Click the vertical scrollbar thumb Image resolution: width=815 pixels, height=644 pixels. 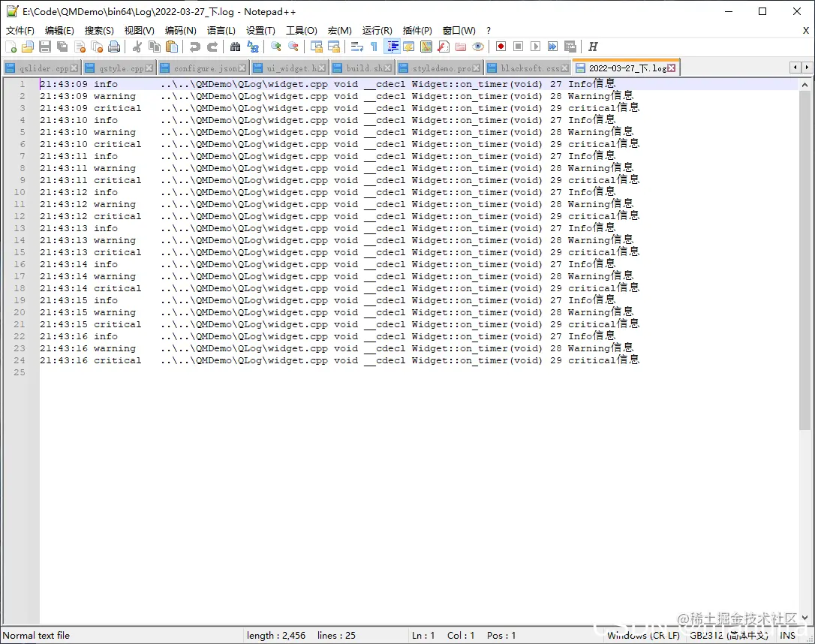click(x=804, y=260)
